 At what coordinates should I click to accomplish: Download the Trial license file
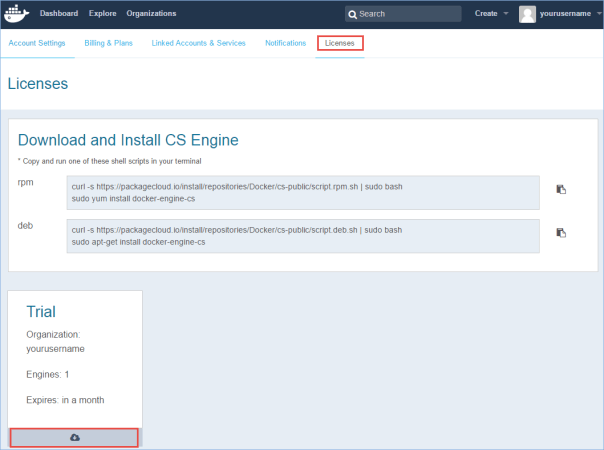76,437
